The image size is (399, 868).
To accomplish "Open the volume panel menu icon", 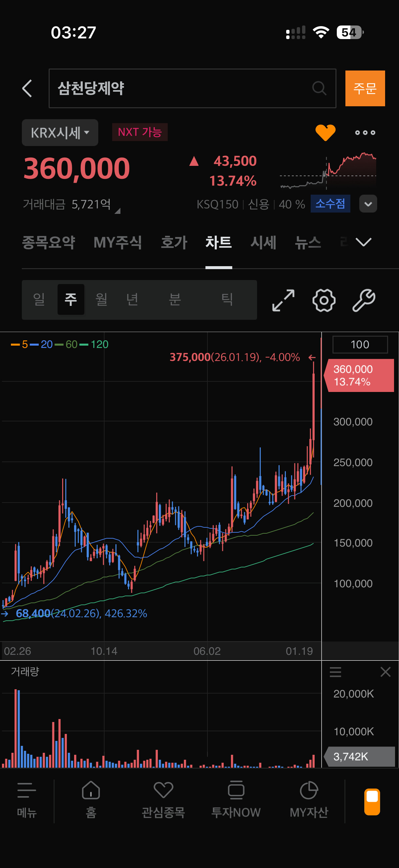I will pyautogui.click(x=335, y=672).
